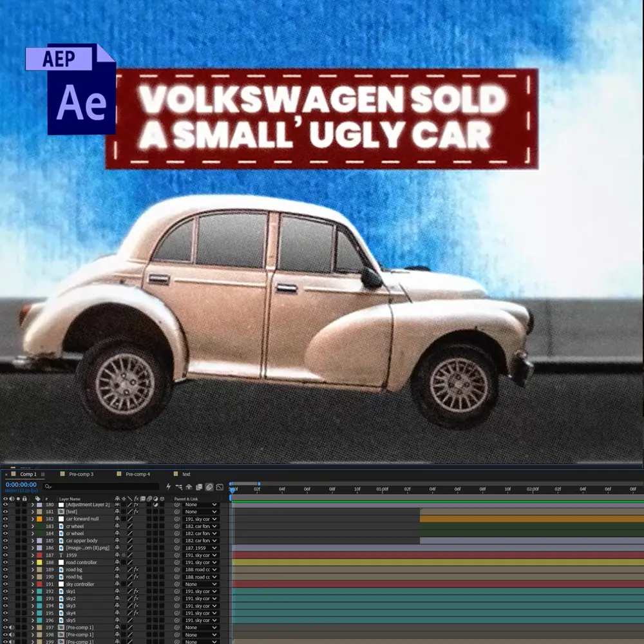This screenshot has width=644, height=644.
Task: Click the pick whip for sky1 layer
Action: pyautogui.click(x=177, y=591)
